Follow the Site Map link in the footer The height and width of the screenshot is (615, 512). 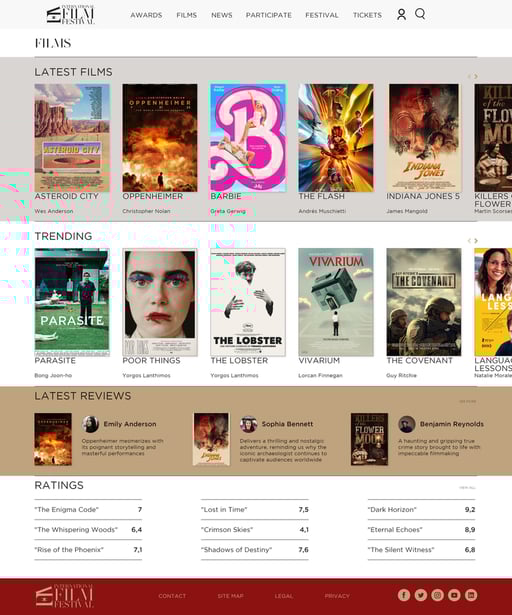tap(231, 596)
